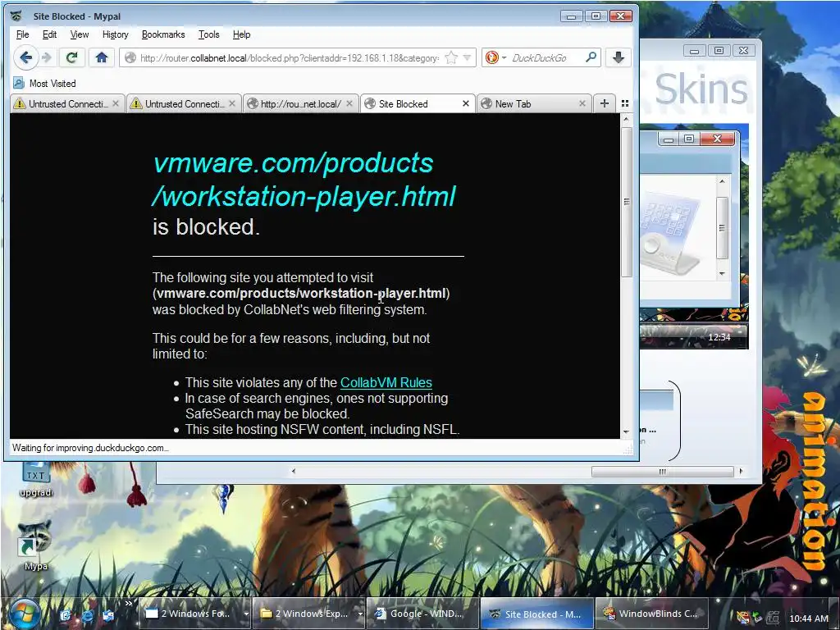The height and width of the screenshot is (630, 840).
Task: Click the background window scroll left arrow
Action: click(x=293, y=472)
